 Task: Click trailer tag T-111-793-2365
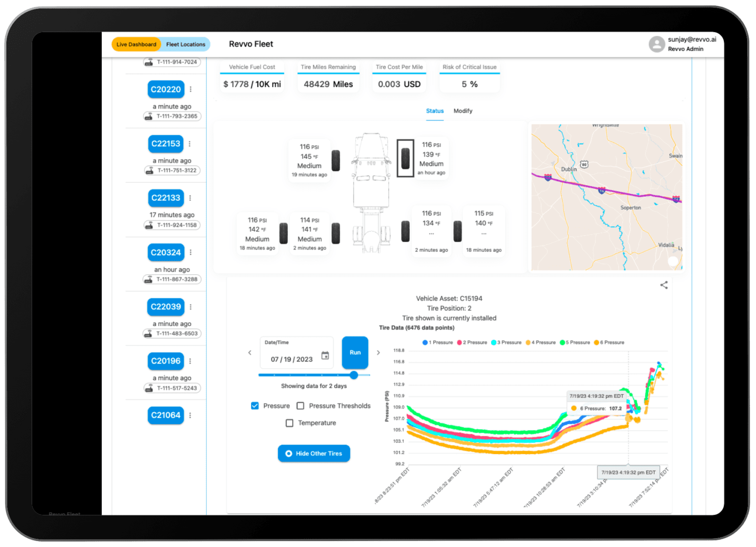[172, 116]
